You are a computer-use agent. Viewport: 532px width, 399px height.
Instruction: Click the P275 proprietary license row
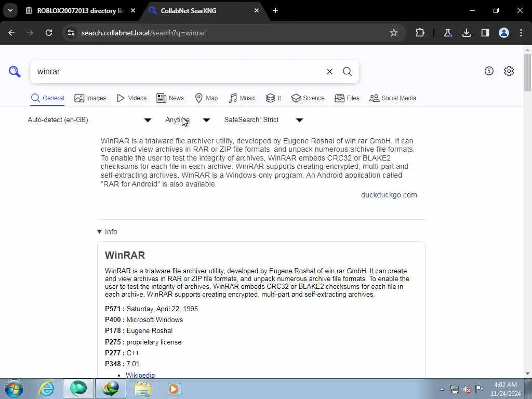click(x=143, y=342)
